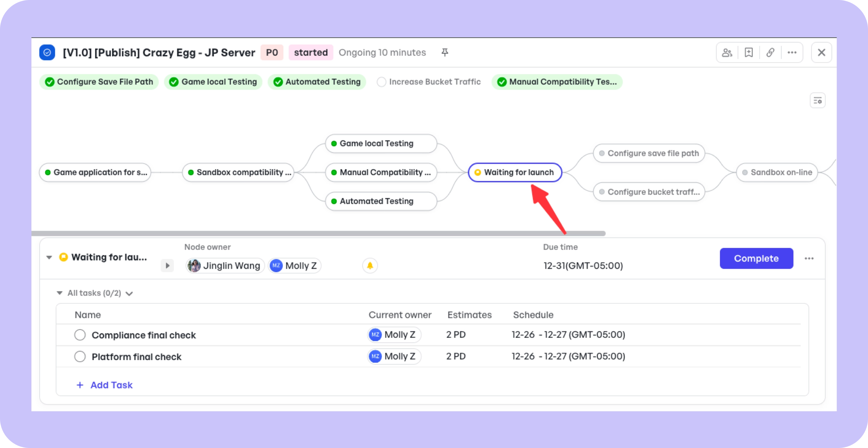Select the Configure Save File Path chip
Image resolution: width=868 pixels, height=448 pixels.
99,82
